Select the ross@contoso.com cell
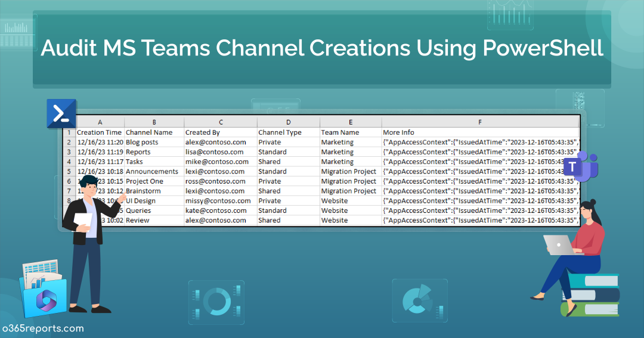The image size is (644, 338). 221,181
